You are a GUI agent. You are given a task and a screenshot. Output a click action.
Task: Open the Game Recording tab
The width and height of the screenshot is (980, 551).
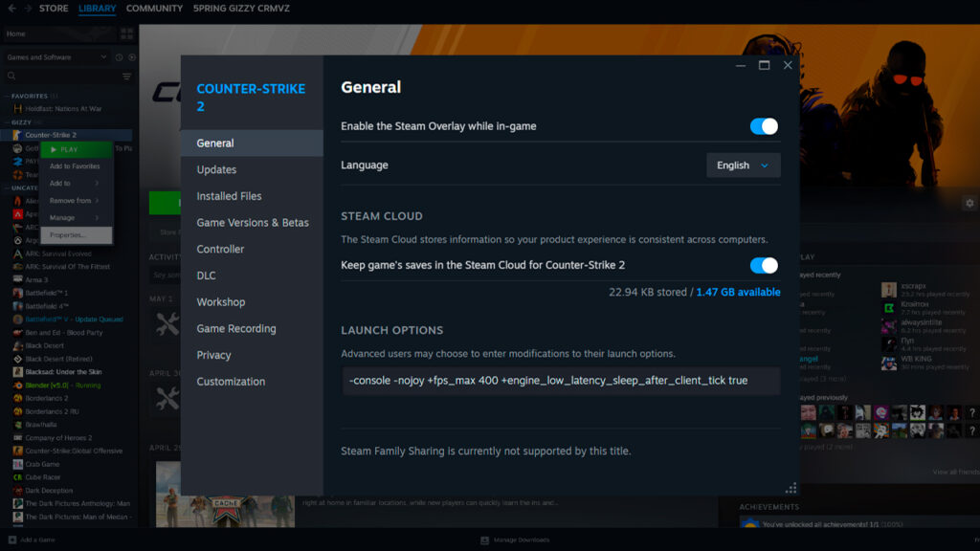click(252, 329)
